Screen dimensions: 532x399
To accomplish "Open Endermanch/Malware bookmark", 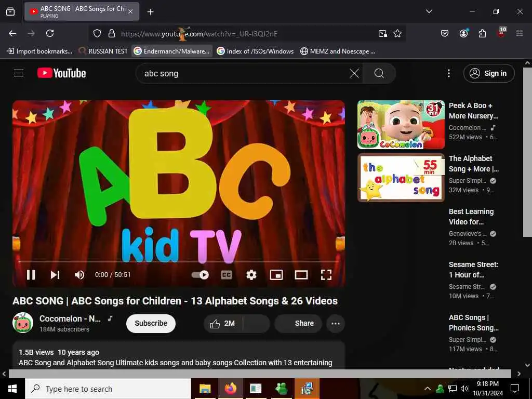I will pos(172,51).
